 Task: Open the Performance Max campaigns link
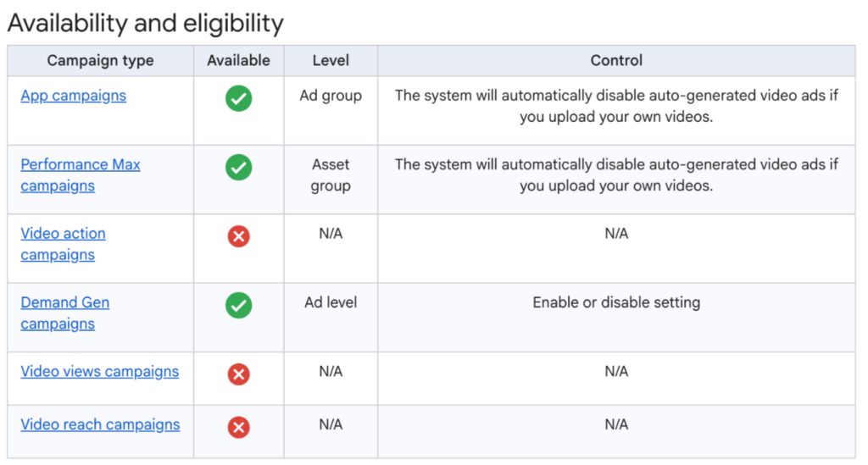click(x=80, y=175)
